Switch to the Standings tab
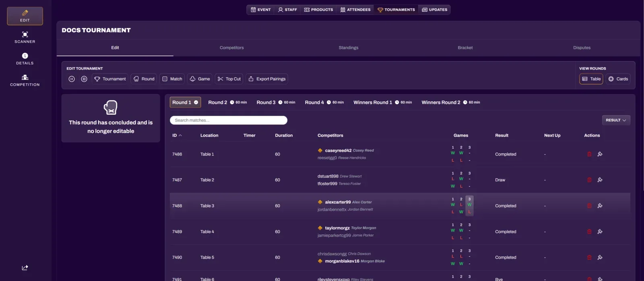The height and width of the screenshot is (281, 644). click(x=348, y=48)
